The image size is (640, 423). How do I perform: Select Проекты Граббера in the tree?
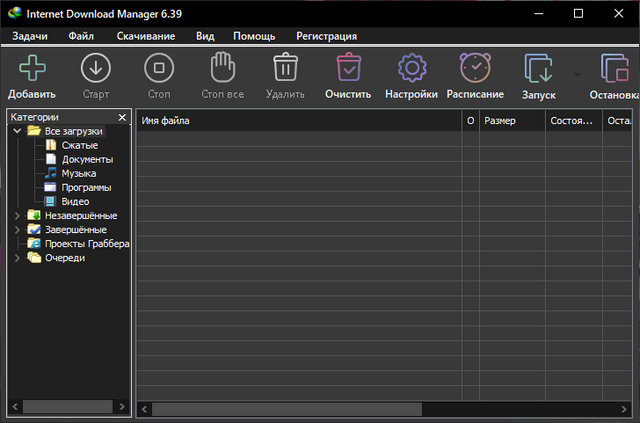86,243
